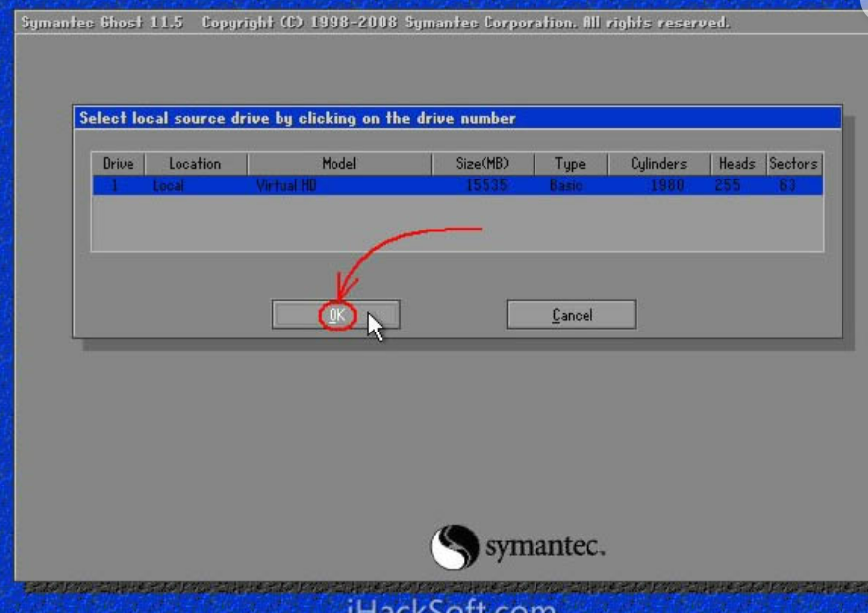Click the Basic type cell
868x613 pixels.
click(566, 184)
